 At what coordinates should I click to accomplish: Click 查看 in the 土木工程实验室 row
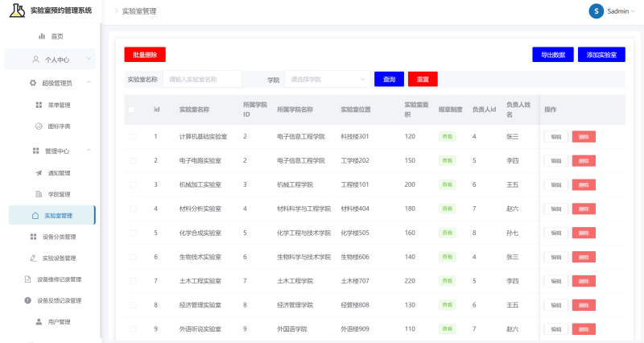coord(448,281)
